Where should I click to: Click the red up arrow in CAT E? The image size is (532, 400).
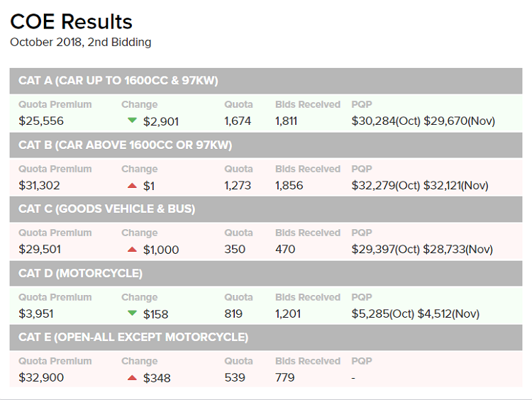(131, 377)
